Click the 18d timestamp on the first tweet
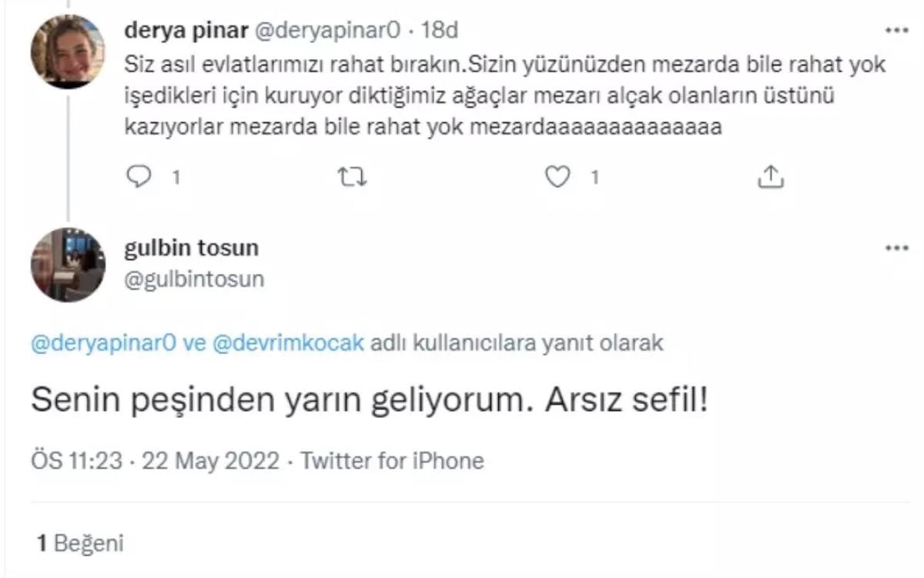This screenshot has width=924, height=578. [x=441, y=30]
